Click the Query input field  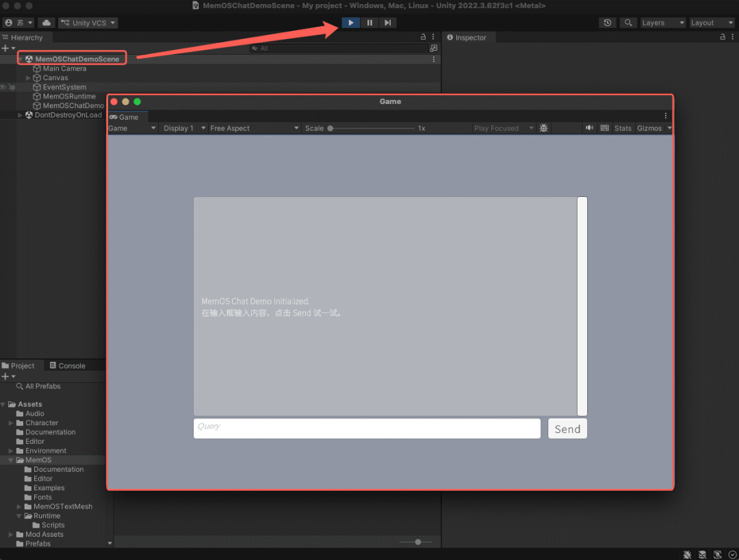(367, 429)
